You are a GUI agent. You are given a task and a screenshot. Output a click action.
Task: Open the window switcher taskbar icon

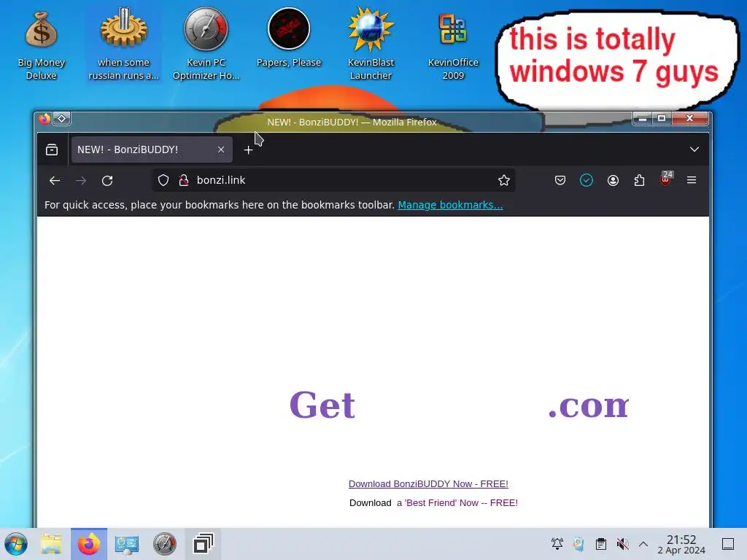203,544
